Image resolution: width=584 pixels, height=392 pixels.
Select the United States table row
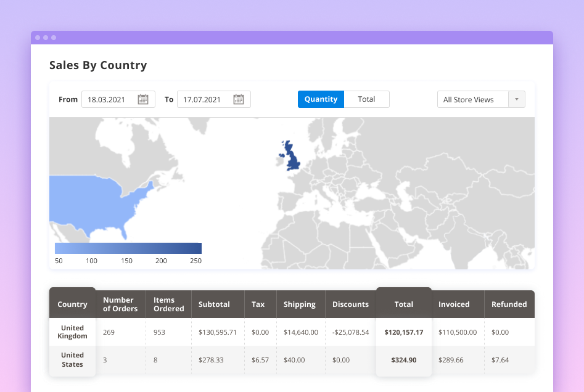[x=72, y=359]
